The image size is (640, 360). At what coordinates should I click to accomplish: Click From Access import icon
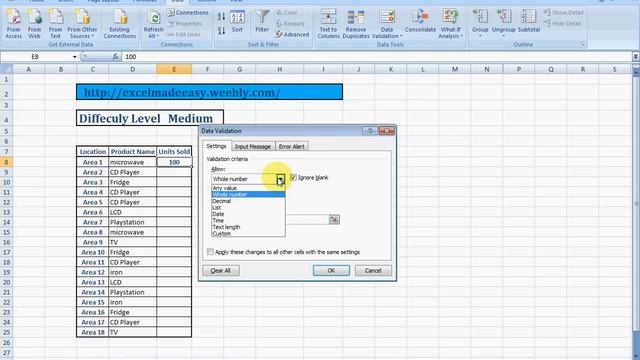pyautogui.click(x=13, y=24)
